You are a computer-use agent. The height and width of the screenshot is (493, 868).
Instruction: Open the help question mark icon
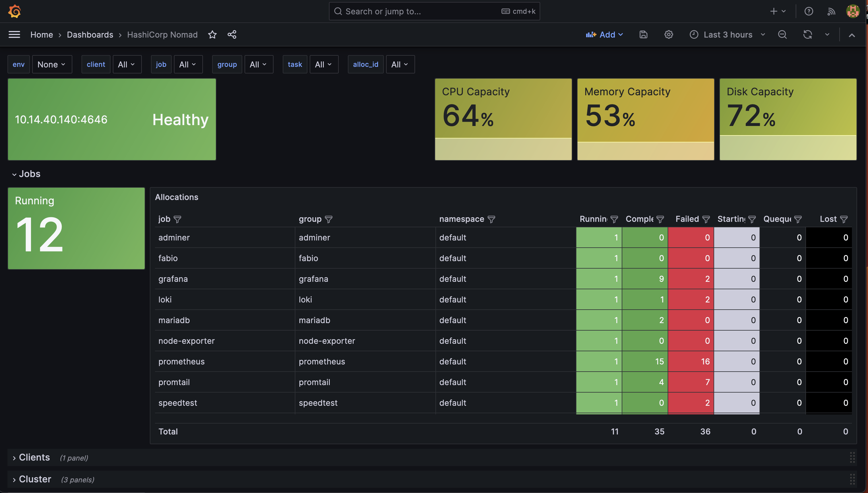[x=809, y=11]
